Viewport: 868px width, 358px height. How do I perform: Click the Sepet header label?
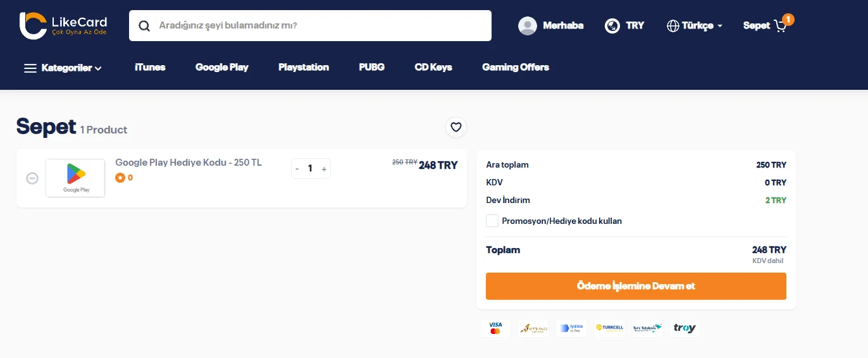pyautogui.click(x=757, y=25)
